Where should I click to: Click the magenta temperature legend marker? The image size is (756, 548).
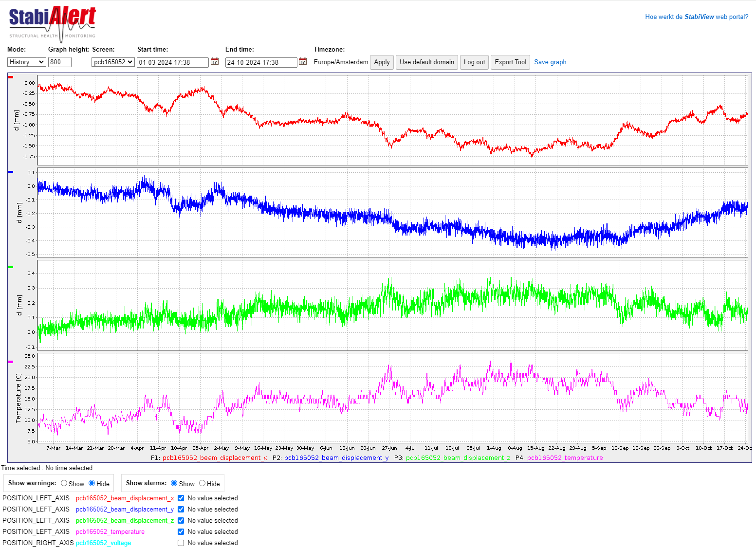point(11,362)
